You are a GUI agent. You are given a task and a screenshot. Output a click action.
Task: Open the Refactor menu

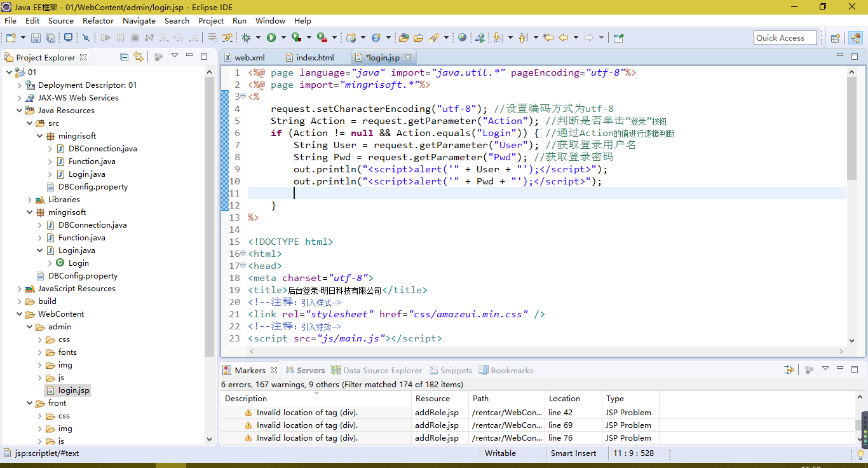[98, 20]
